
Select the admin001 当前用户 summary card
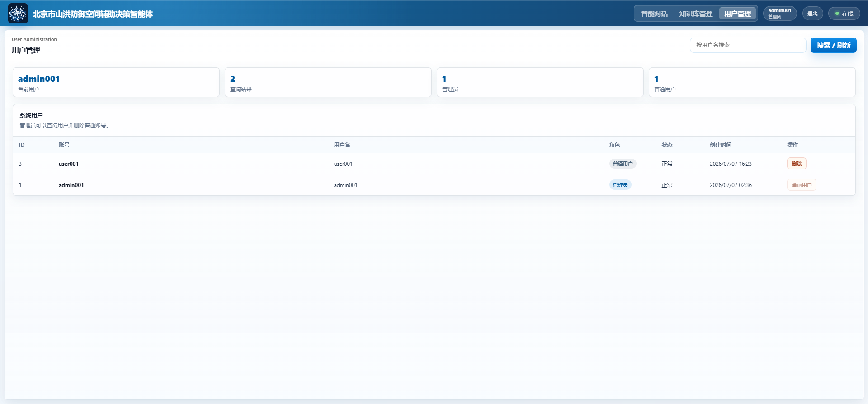tap(116, 82)
